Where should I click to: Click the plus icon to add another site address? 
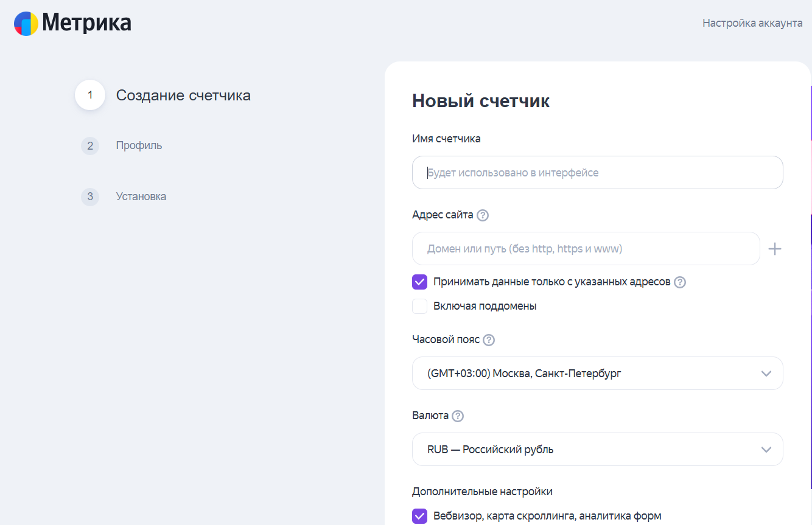click(775, 248)
